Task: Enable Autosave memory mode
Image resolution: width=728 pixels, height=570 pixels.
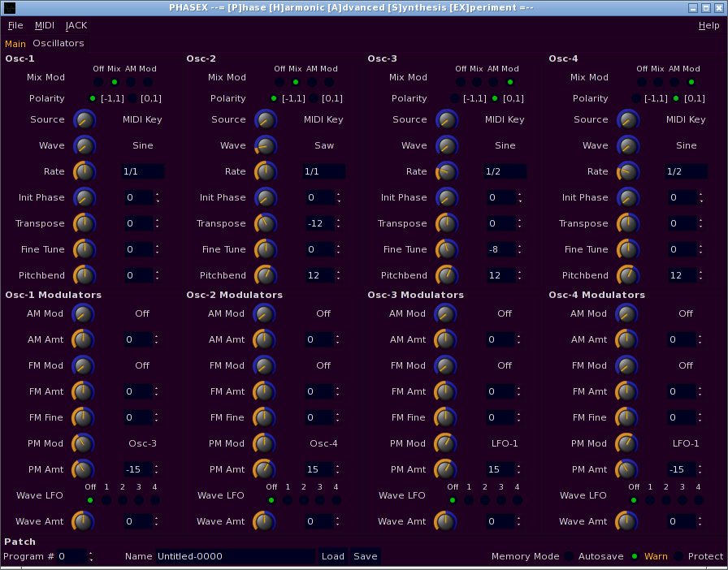Action: [x=569, y=556]
